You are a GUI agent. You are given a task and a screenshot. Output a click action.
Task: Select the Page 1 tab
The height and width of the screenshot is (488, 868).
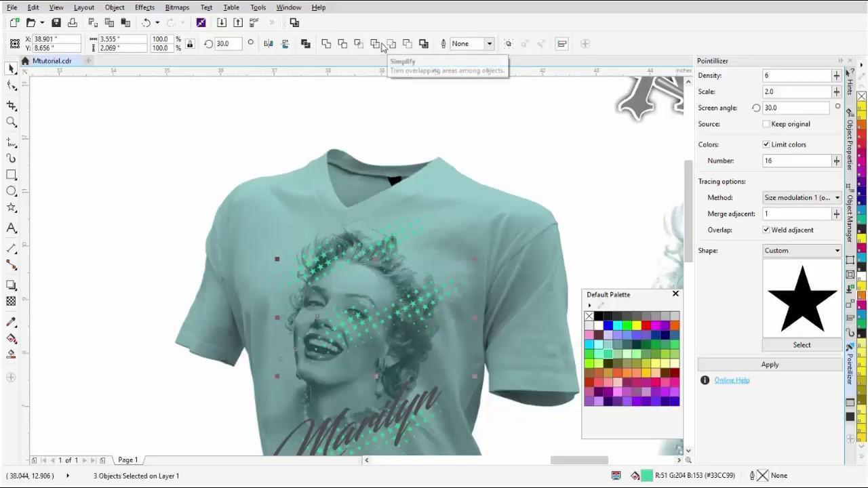pyautogui.click(x=127, y=460)
